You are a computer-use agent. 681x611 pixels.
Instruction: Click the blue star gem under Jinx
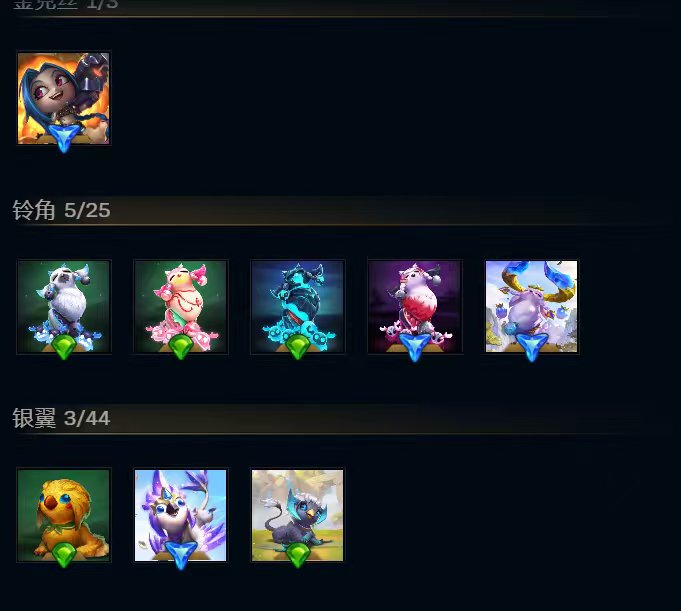tap(64, 138)
